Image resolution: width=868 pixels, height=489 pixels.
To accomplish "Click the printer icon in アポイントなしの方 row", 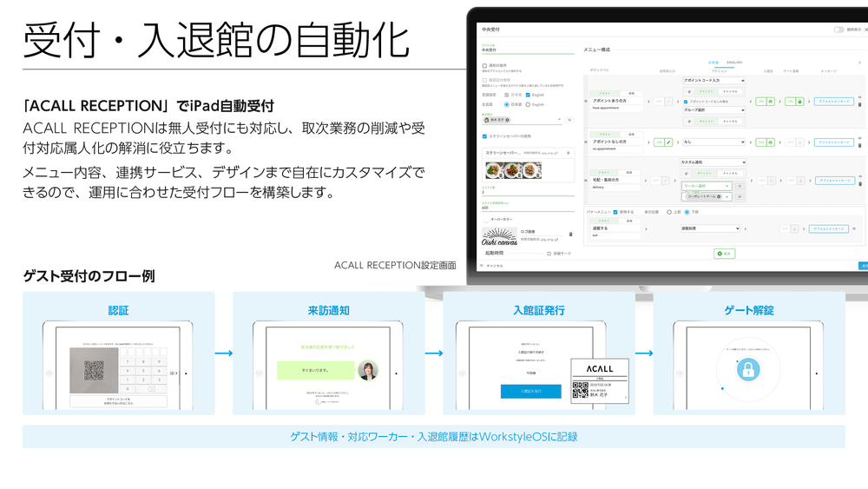I will [770, 142].
